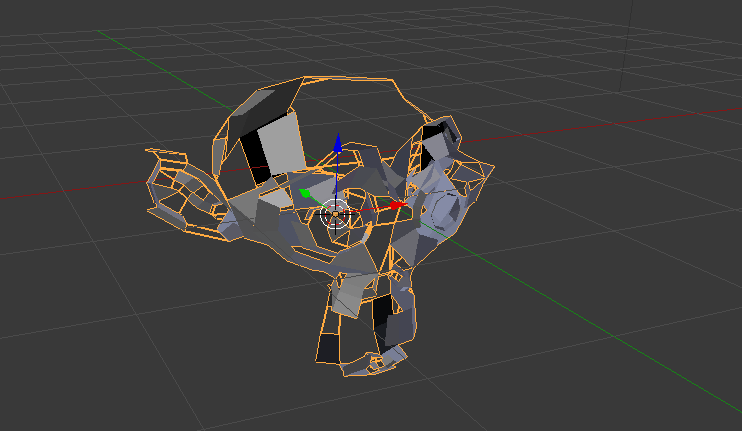Click the blue Z-axis gizmo shaft
The width and height of the screenshot is (742, 431).
337,175
